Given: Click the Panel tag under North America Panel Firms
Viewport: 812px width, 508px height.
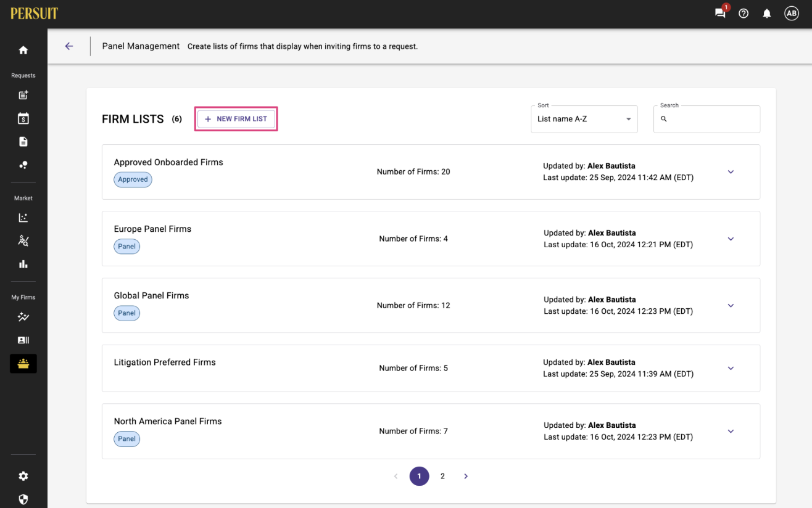Looking at the screenshot, I should [x=126, y=438].
